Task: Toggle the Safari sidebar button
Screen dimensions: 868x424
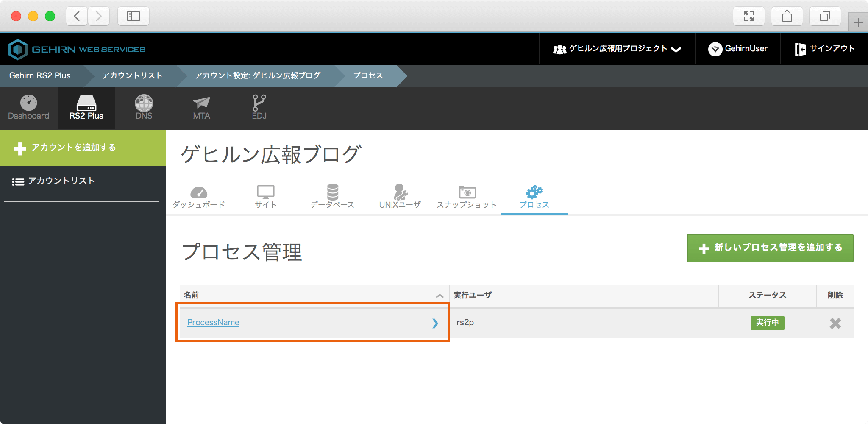Action: click(x=133, y=16)
